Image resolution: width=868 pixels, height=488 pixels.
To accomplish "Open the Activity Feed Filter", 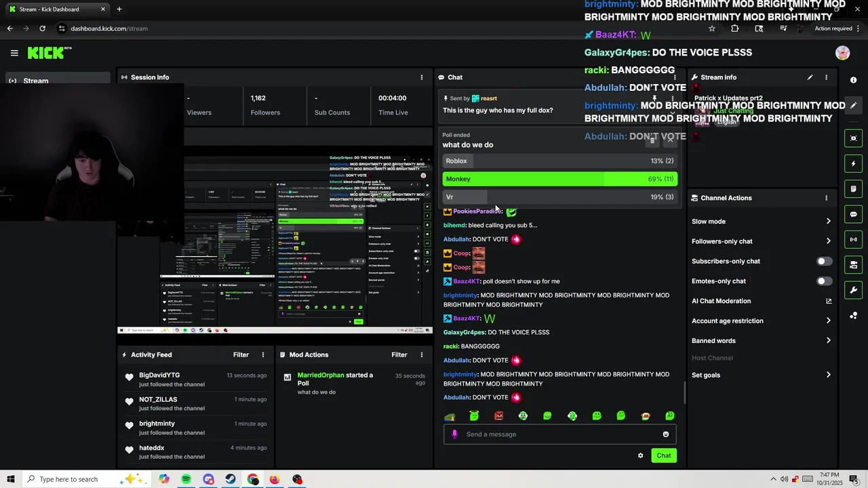I will 241,354.
